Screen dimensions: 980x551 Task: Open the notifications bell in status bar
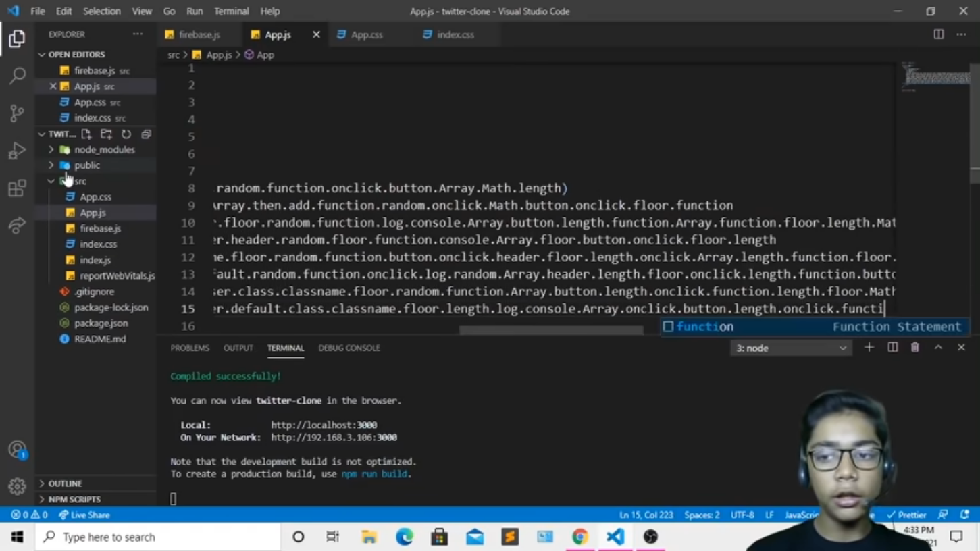pyautogui.click(x=964, y=515)
